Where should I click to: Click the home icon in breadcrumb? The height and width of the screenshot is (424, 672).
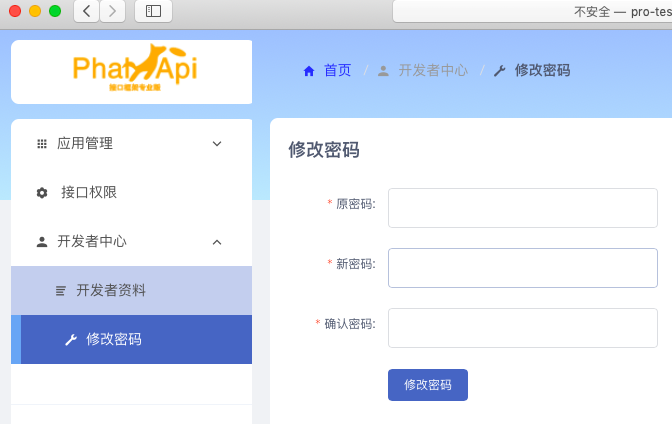(x=309, y=71)
